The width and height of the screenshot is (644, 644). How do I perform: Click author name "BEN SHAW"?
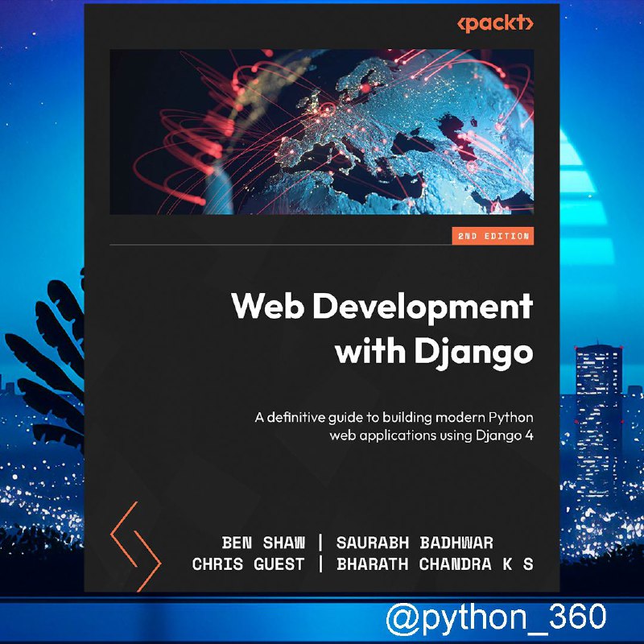pyautogui.click(x=263, y=543)
